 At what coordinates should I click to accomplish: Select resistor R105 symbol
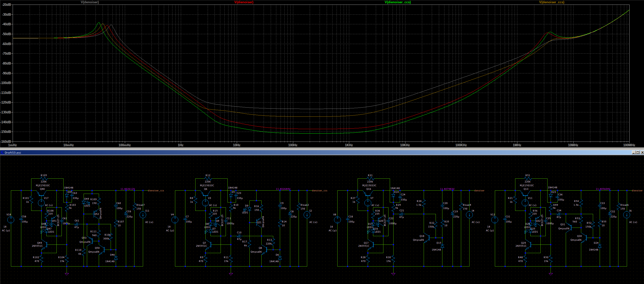pos(44,178)
